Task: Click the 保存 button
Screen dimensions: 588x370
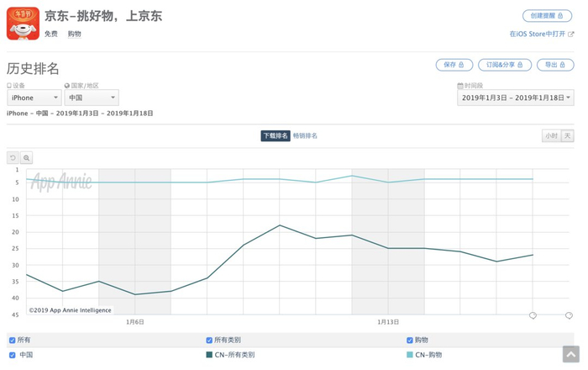Action: point(454,65)
